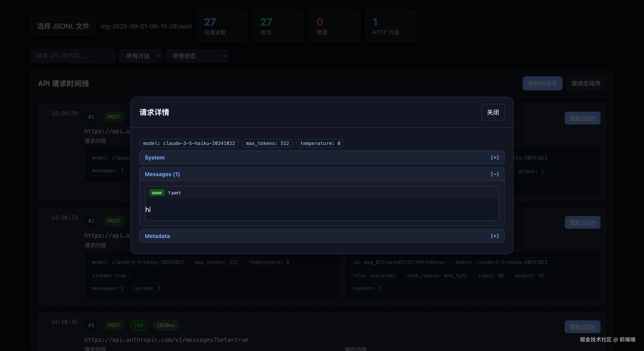Close the request details dialog
The height and width of the screenshot is (351, 644).
(x=493, y=112)
